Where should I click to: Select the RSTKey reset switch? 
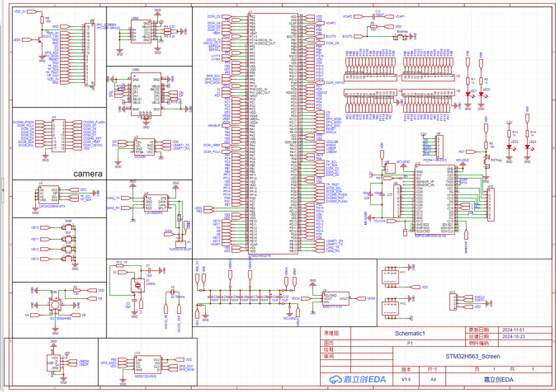pos(486,162)
